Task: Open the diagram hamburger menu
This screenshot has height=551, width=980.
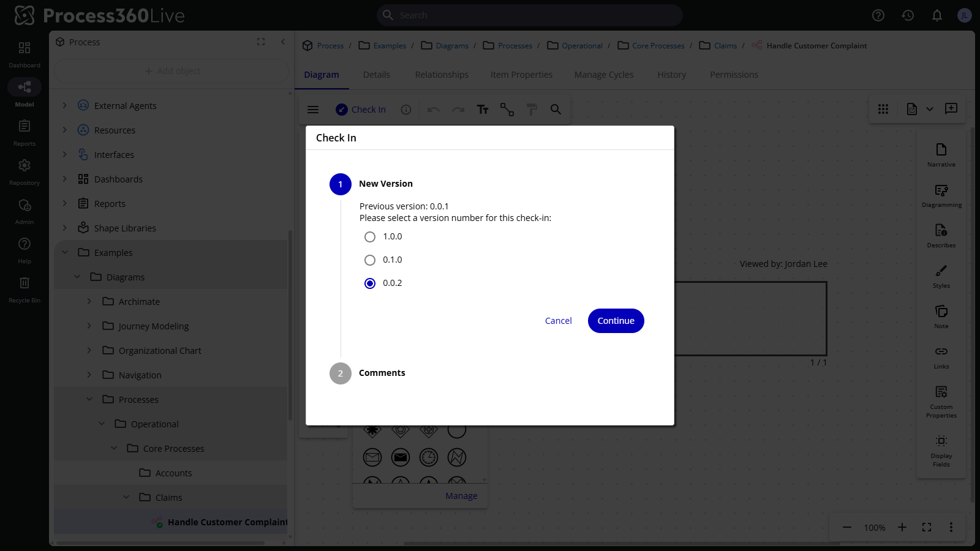Action: [x=313, y=110]
